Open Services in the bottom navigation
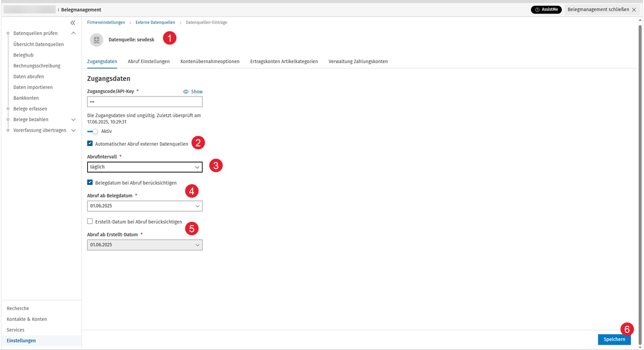Viewport: 644px width, 350px height. pyautogui.click(x=16, y=330)
